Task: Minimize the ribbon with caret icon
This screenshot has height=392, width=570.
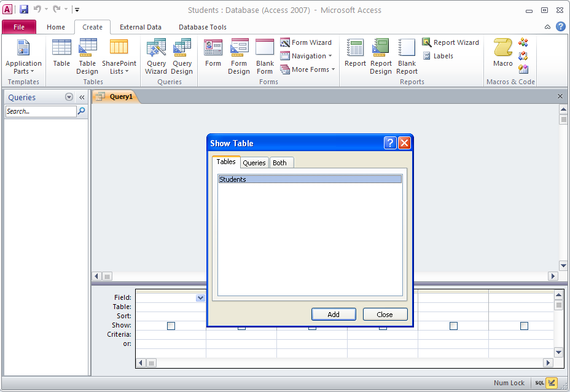Action: (x=547, y=27)
